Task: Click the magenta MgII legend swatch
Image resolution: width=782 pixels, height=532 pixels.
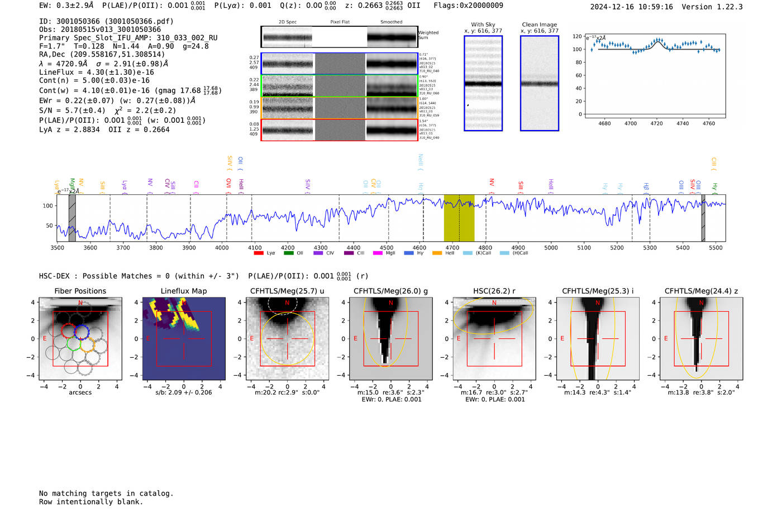Action: 378,253
